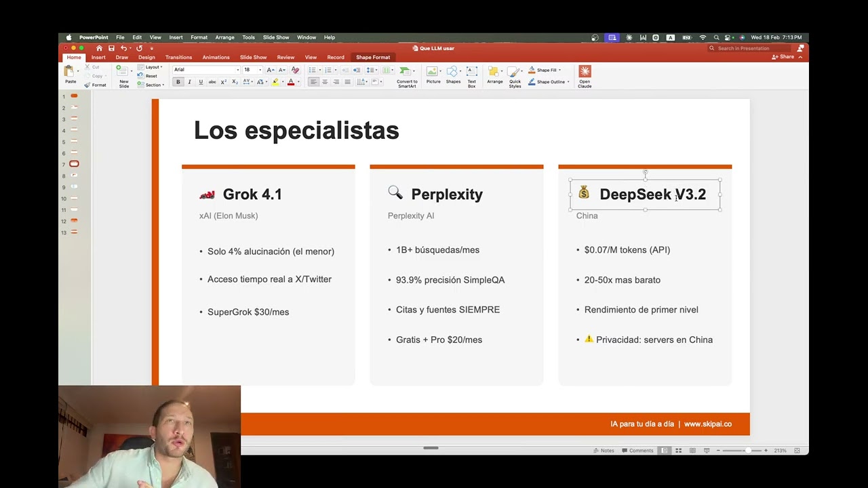This screenshot has height=488, width=868.
Task: Open the numbered list dropdown
Action: [336, 70]
